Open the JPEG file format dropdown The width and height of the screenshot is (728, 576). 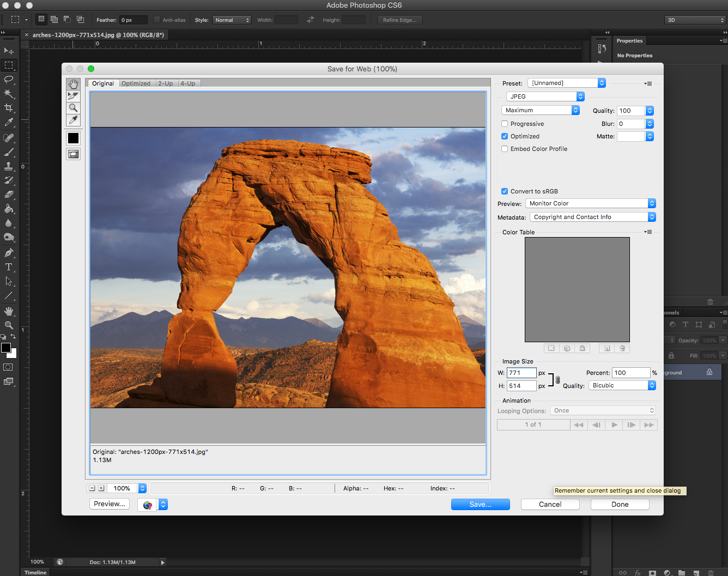click(x=545, y=96)
